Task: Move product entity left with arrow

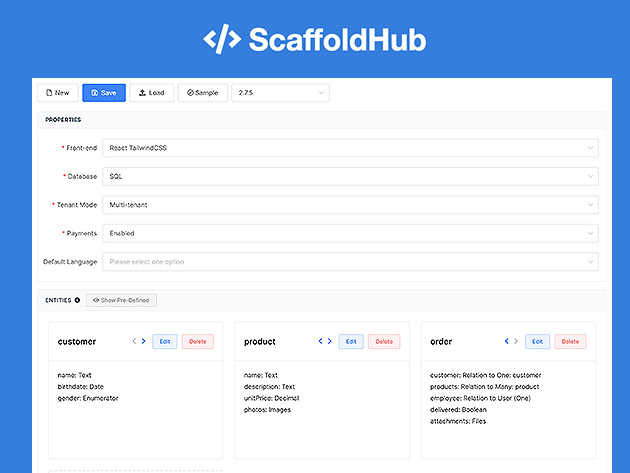Action: tap(320, 341)
